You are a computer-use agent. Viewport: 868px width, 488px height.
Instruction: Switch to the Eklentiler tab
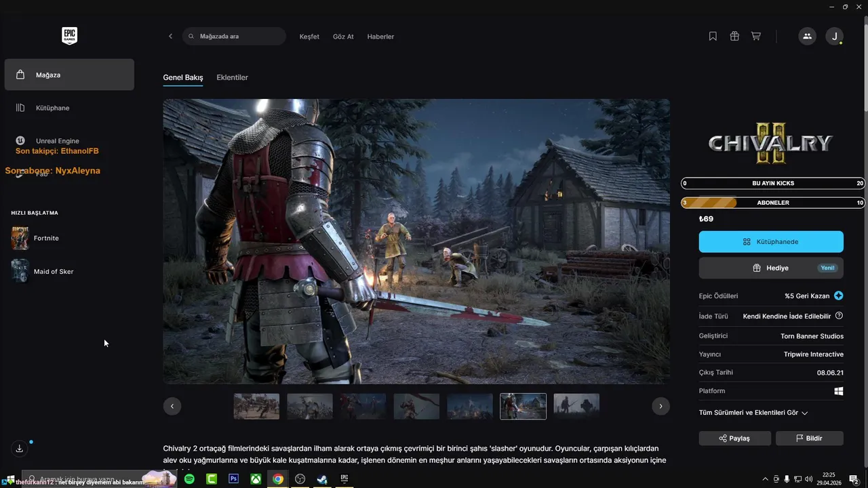pyautogui.click(x=232, y=77)
